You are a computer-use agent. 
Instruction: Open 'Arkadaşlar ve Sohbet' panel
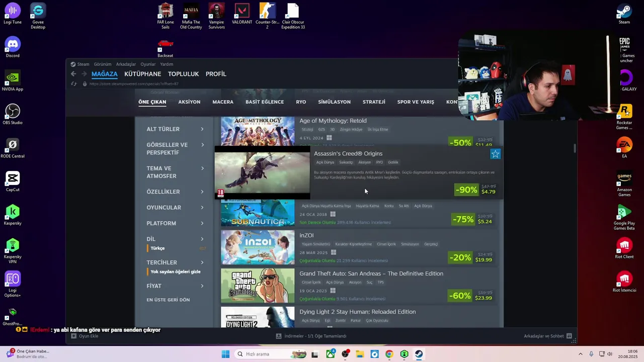point(548,336)
